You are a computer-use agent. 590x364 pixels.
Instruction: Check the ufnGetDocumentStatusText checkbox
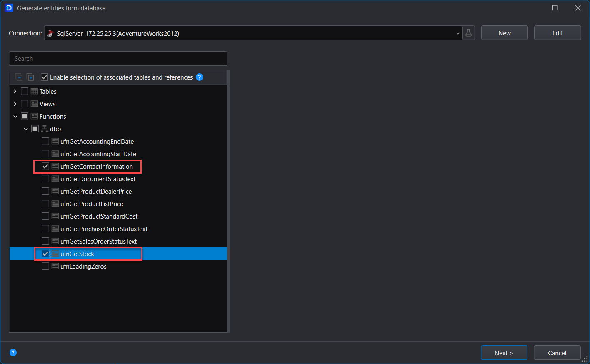click(x=45, y=179)
